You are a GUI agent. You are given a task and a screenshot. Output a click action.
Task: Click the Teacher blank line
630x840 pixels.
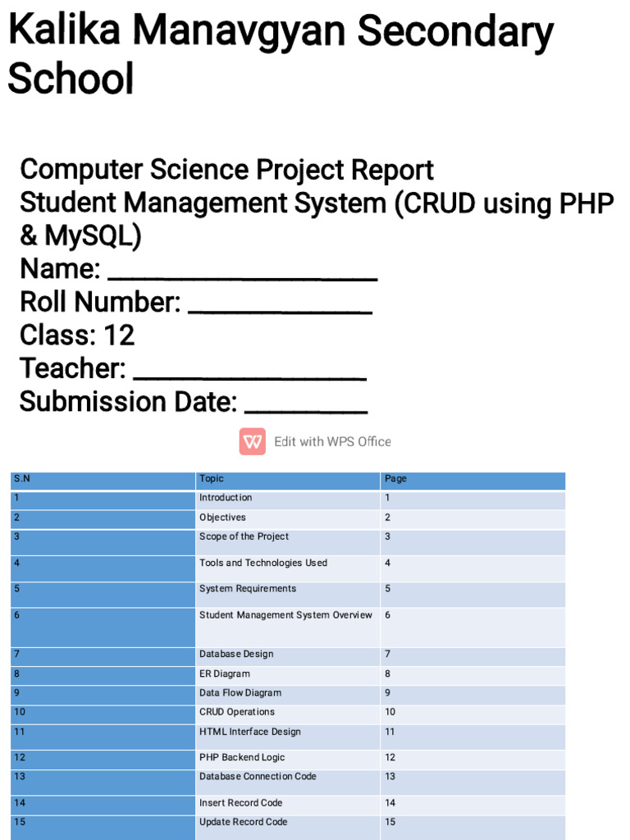click(x=249, y=375)
